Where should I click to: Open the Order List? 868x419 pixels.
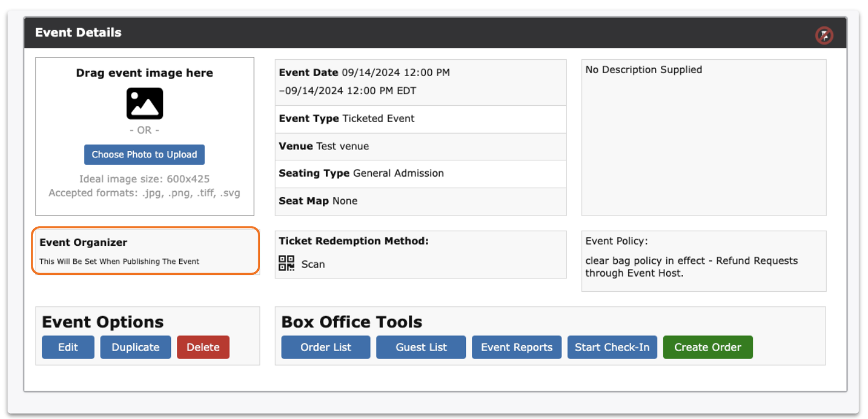tap(326, 348)
